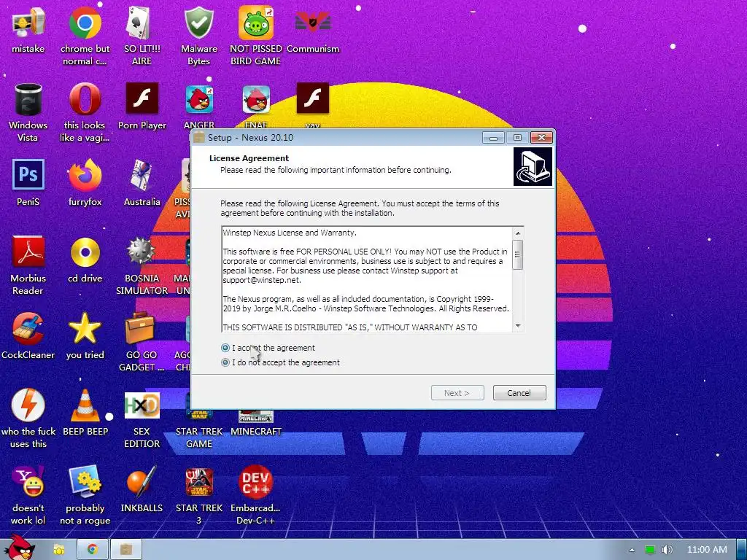Open the 'mistake' desktop icon
Screen dimensions: 747x560
28,31
